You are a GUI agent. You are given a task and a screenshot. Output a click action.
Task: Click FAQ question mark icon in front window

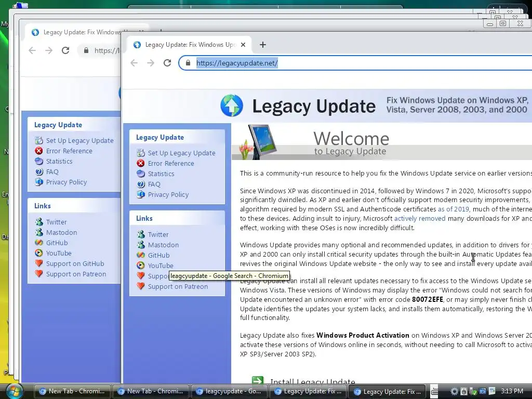coord(141,184)
